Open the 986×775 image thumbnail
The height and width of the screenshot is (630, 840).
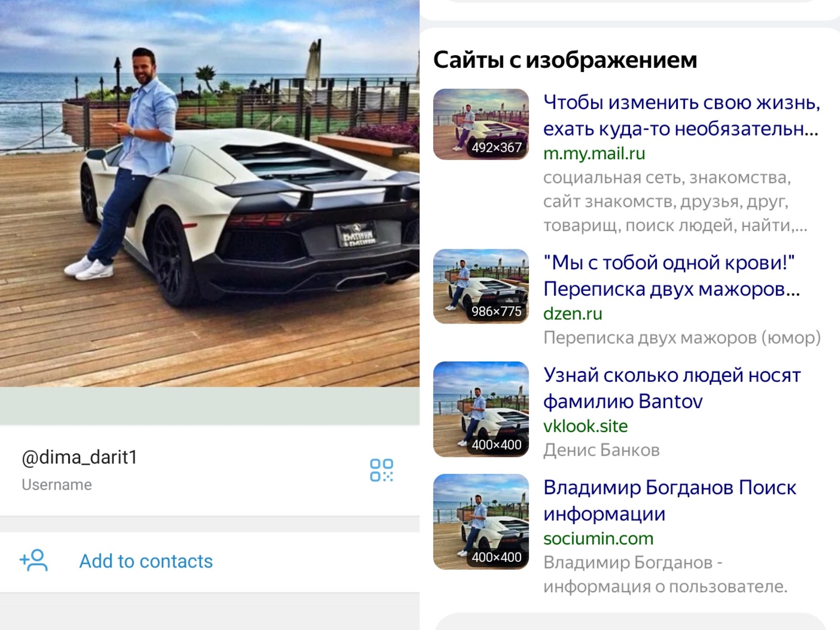pos(481,286)
